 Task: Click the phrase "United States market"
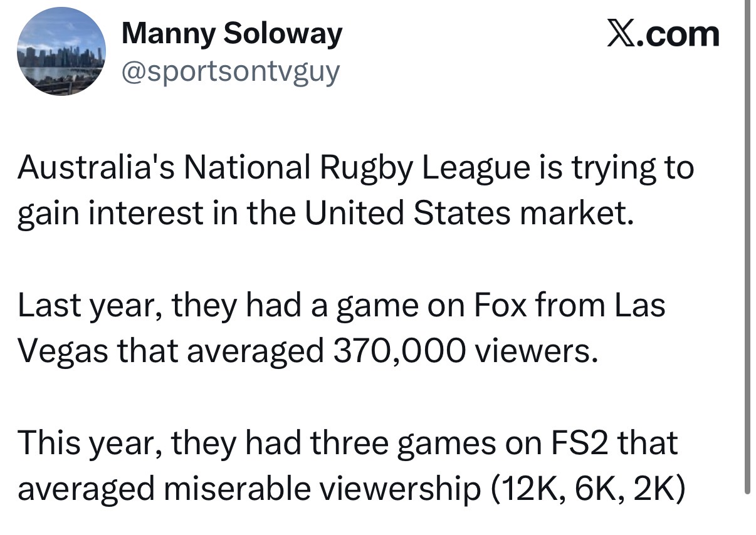pos(466,214)
